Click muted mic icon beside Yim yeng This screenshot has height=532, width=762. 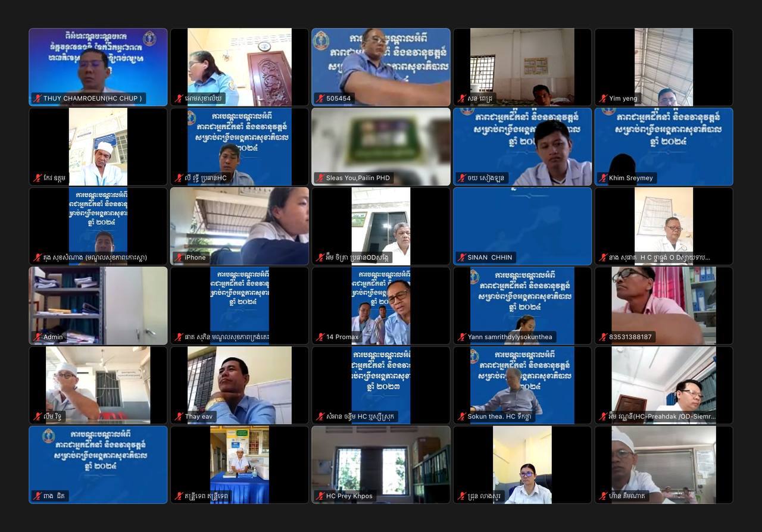pos(603,99)
